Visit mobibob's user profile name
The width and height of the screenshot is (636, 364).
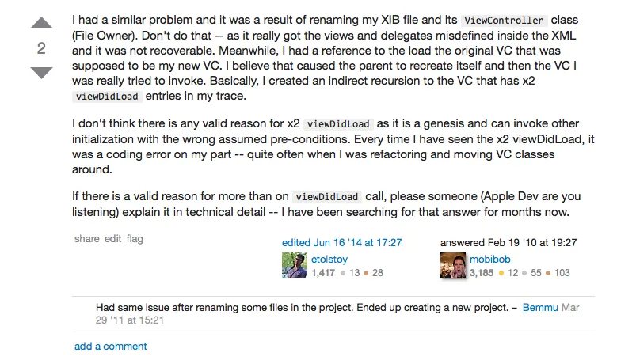pyautogui.click(x=490, y=259)
